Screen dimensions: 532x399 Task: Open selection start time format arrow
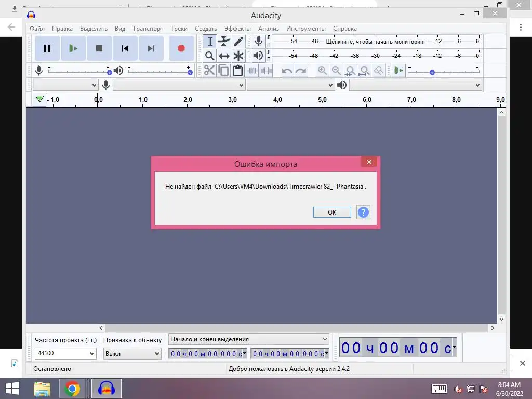244,353
